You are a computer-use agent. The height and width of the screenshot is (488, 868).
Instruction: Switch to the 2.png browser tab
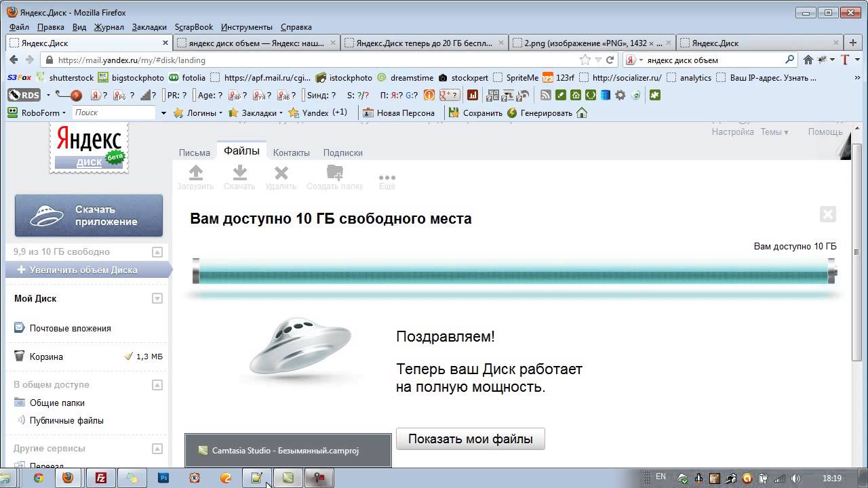point(592,43)
